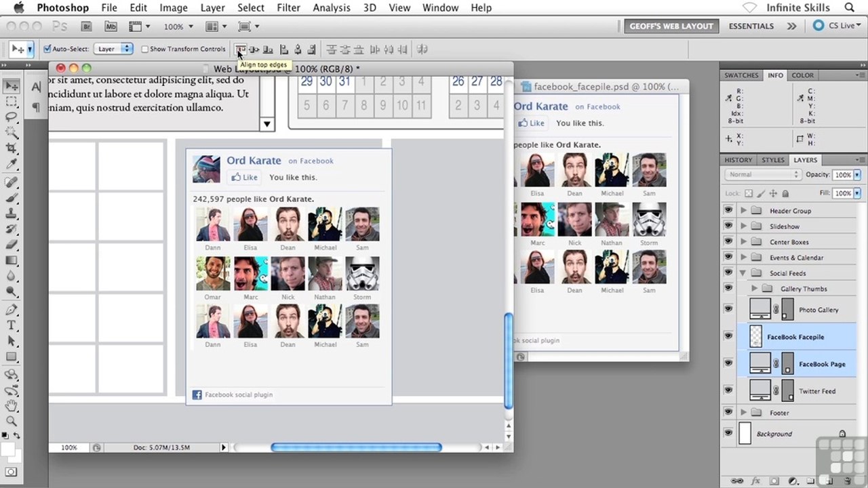Collapse the Social Feeds folder

[744, 273]
